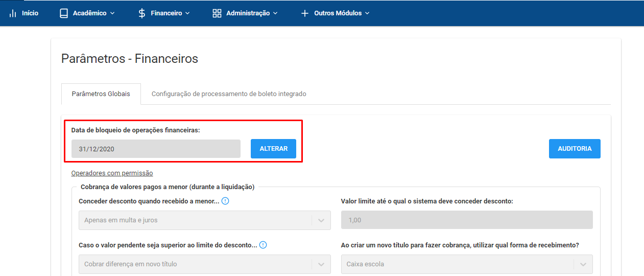Click the Ao criar um novo título label

(x=460, y=245)
